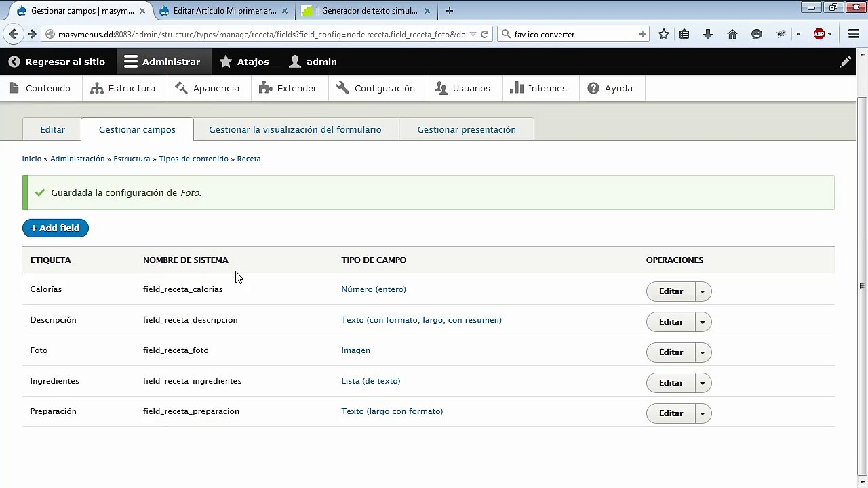The image size is (868, 488).
Task: Go to the browser home page icon
Action: click(732, 35)
